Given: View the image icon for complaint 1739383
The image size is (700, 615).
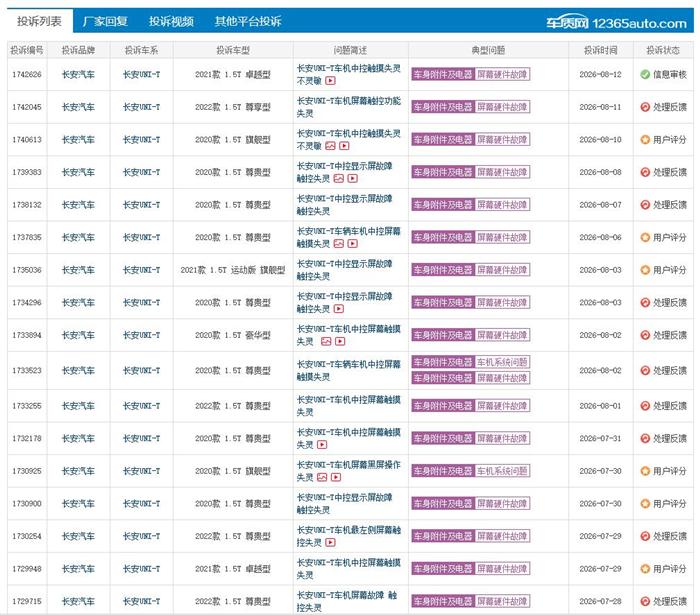Looking at the screenshot, I should pos(339,179).
